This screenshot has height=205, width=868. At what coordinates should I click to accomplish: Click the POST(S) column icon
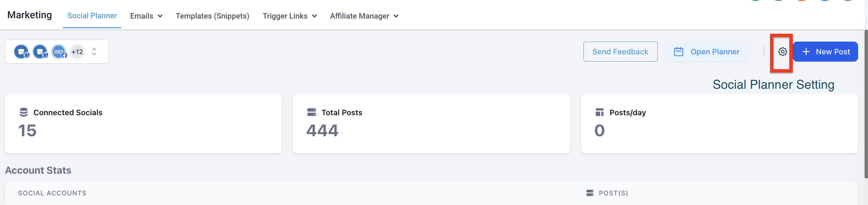[x=590, y=193]
